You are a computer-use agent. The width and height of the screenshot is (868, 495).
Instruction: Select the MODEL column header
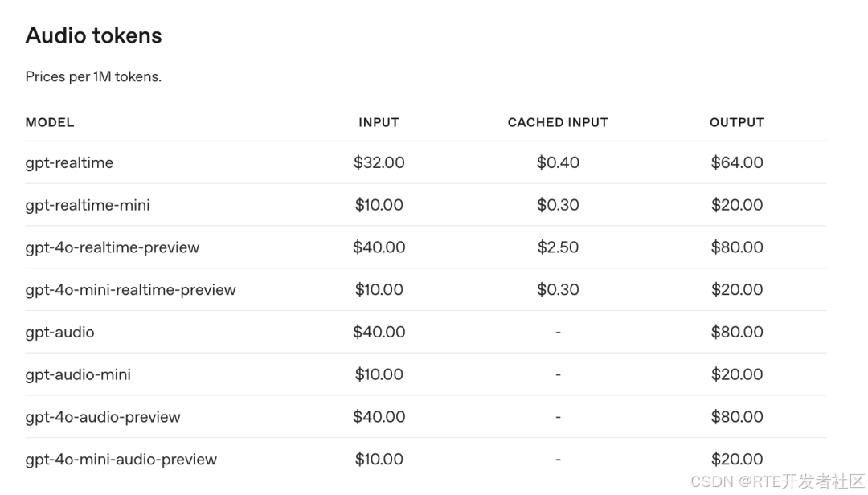(50, 122)
